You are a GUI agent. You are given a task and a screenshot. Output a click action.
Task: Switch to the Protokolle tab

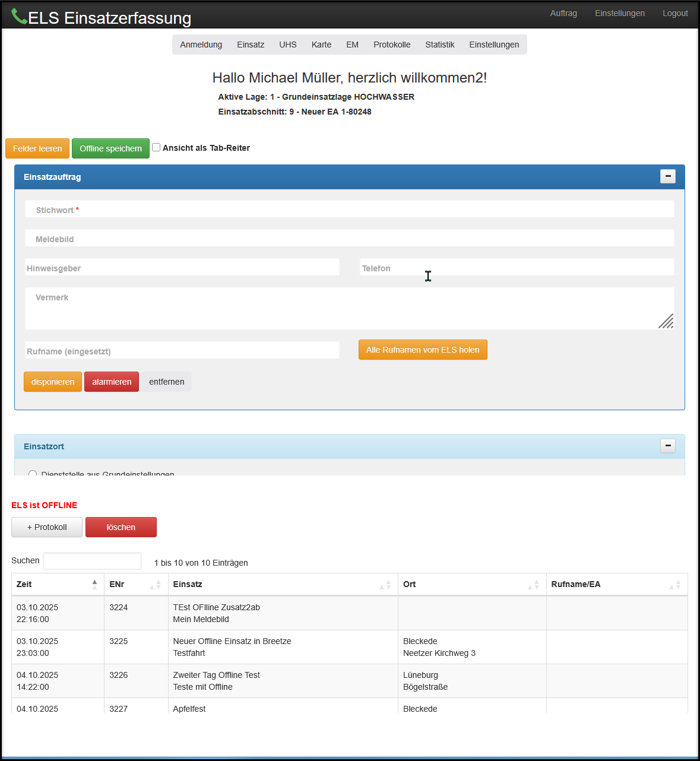(x=392, y=45)
